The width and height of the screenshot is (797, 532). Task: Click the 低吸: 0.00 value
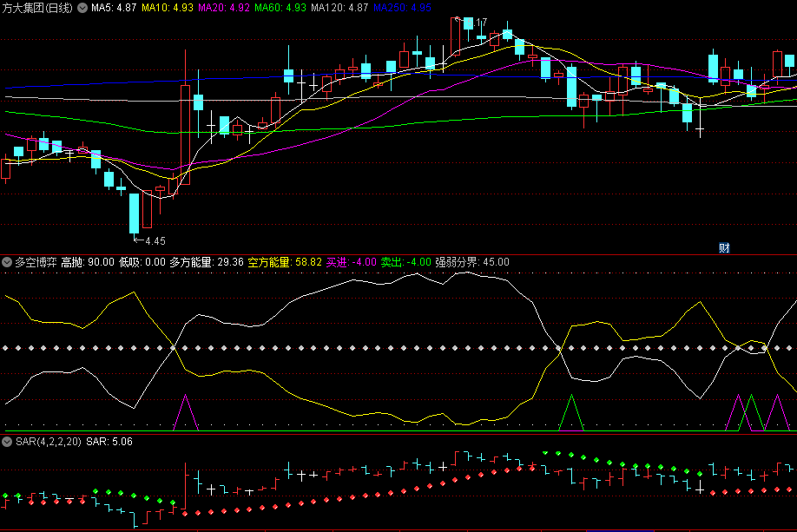142,262
